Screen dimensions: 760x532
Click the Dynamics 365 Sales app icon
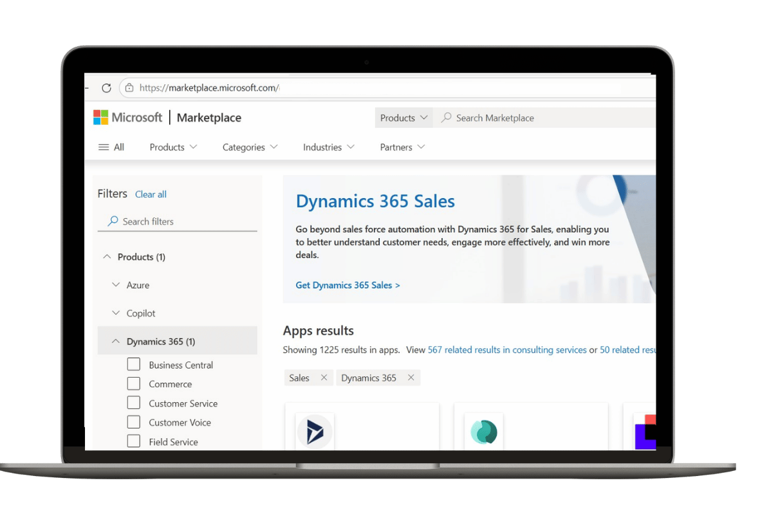pyautogui.click(x=315, y=432)
